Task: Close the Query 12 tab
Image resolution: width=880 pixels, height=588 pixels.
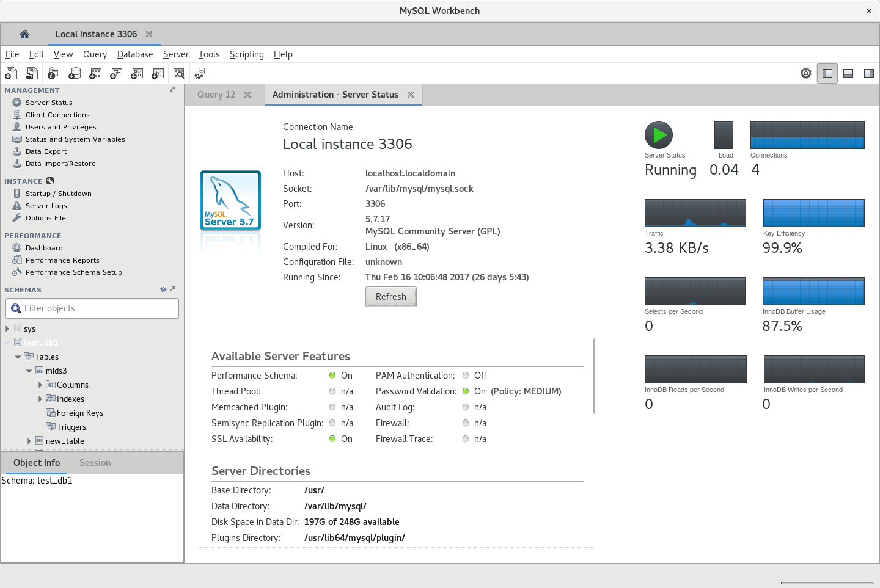Action: pos(248,95)
